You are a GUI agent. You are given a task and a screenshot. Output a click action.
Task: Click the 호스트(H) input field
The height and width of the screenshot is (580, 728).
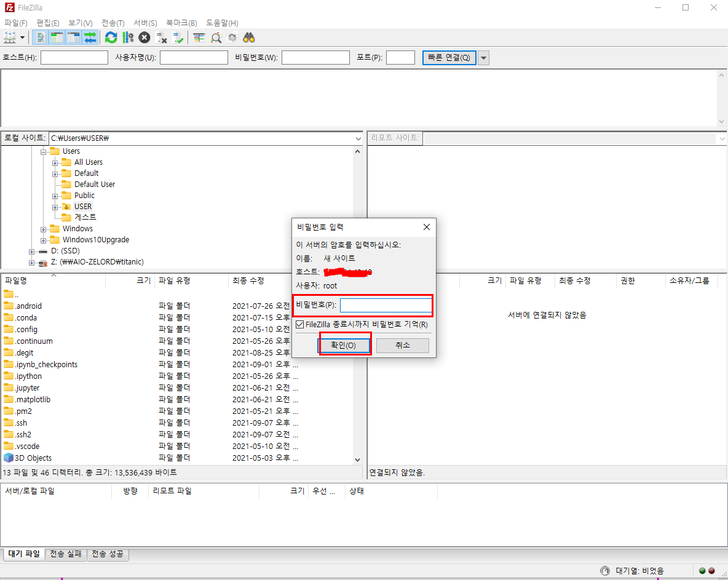tap(74, 58)
